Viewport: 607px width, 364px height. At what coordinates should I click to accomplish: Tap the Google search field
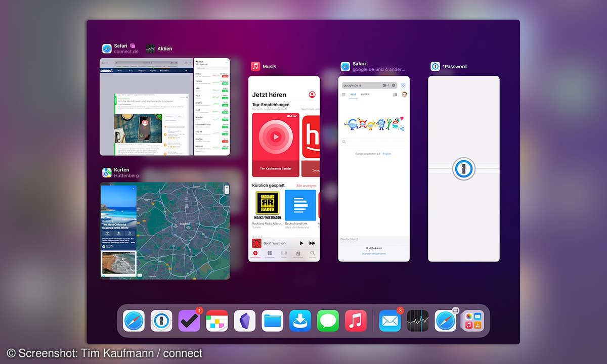pos(374,142)
